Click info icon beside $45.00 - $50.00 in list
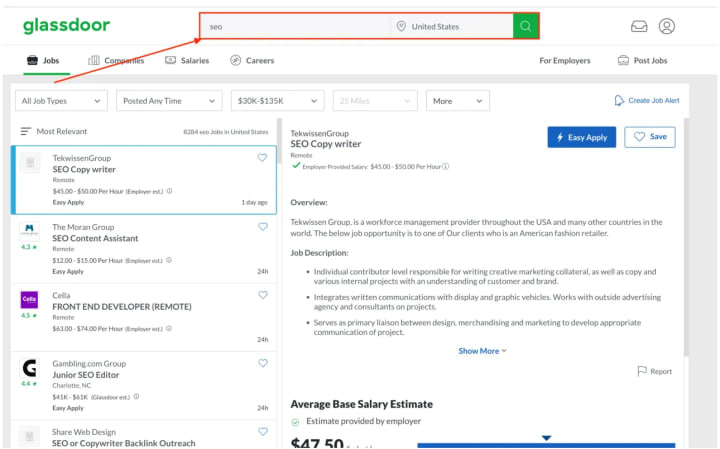The width and height of the screenshot is (720, 449). click(169, 191)
